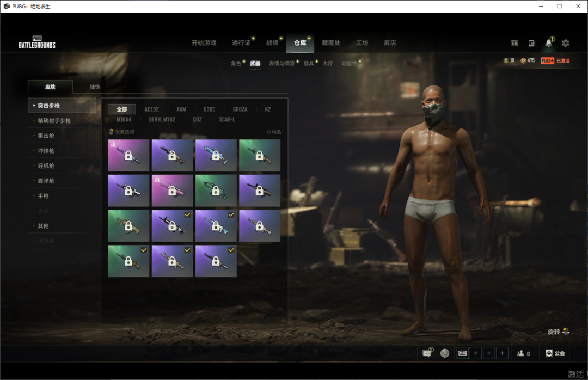
Task: Select 手枪 pistol category
Action: tap(44, 195)
